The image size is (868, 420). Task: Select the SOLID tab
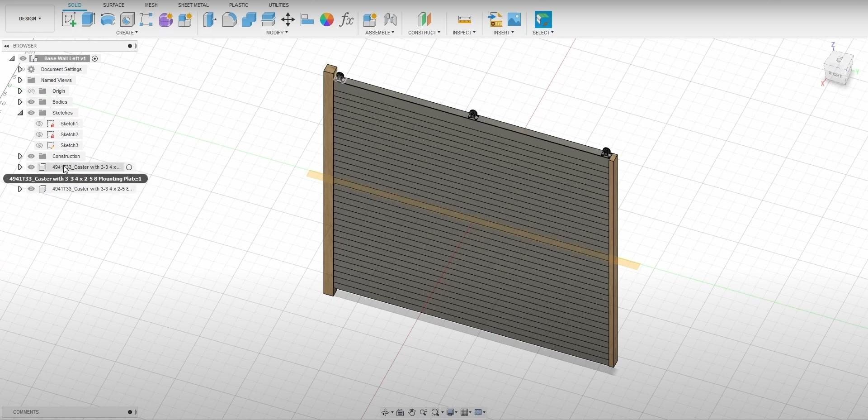coord(75,5)
